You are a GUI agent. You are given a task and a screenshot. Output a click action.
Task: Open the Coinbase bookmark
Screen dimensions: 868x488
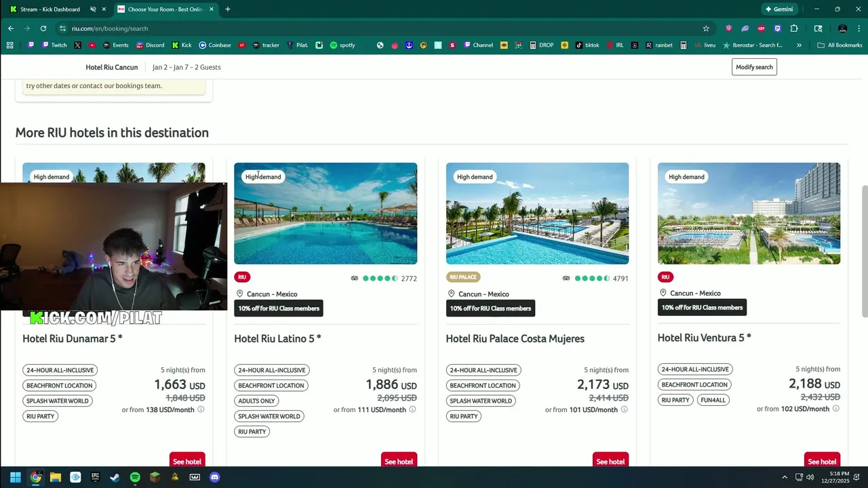(x=215, y=45)
